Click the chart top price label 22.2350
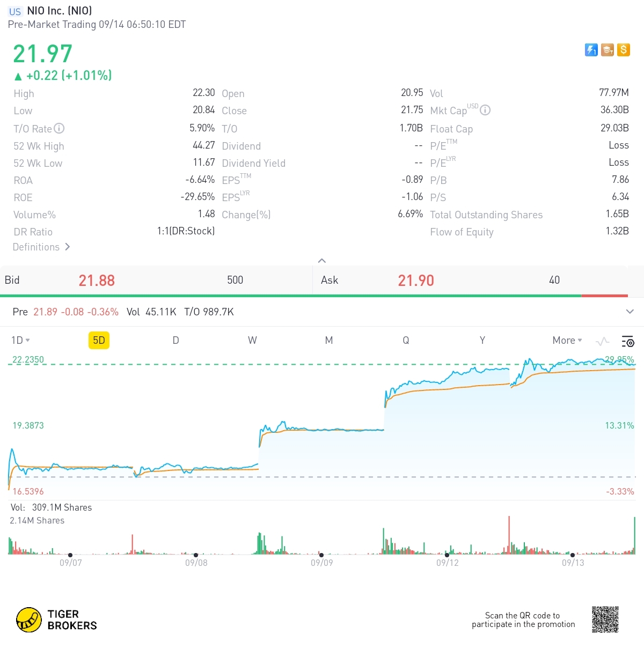Screen dimensions: 644x671 [x=28, y=359]
